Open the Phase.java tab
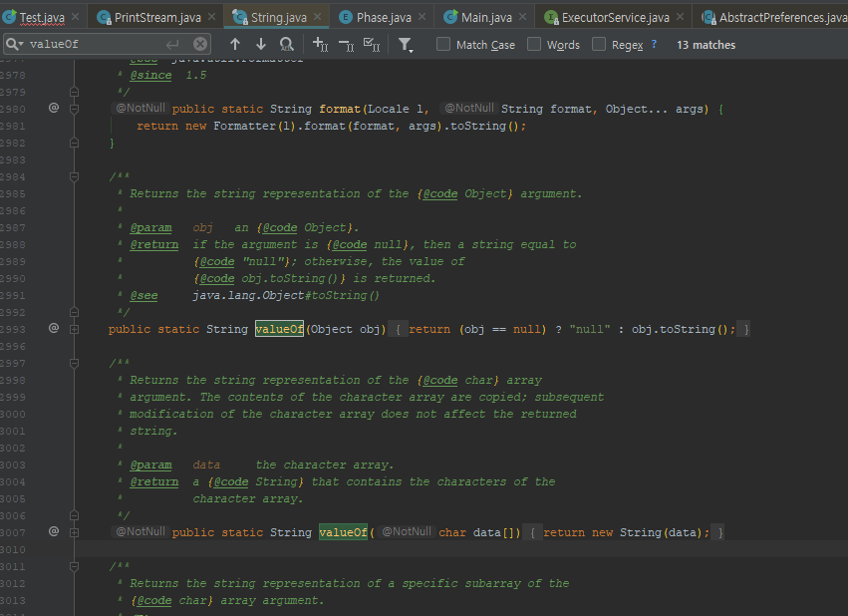Viewport: 848px width, 616px height. [384, 18]
